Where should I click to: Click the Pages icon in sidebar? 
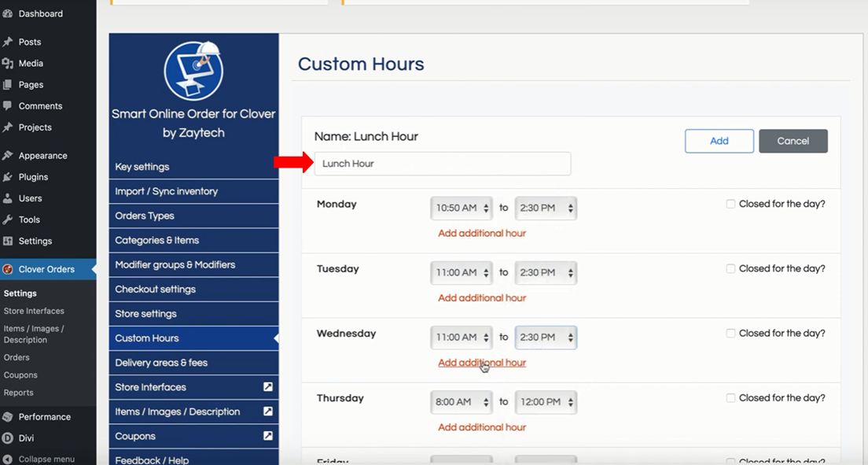(x=8, y=85)
